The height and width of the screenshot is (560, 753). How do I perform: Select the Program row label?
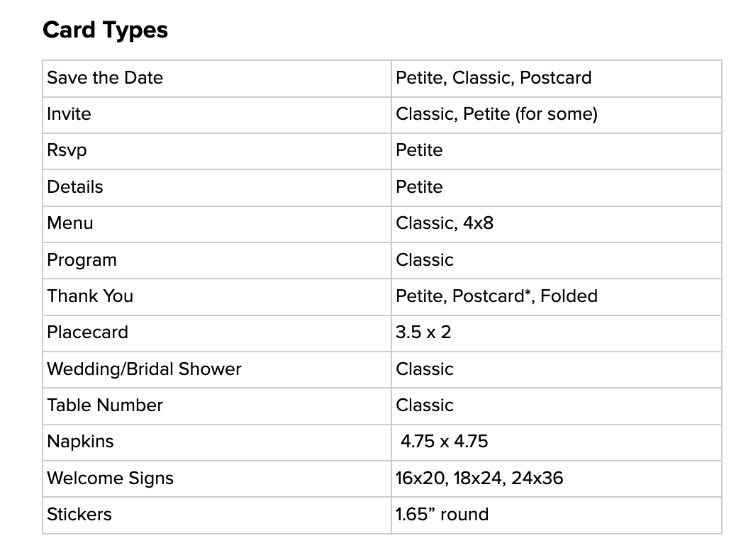click(x=82, y=260)
